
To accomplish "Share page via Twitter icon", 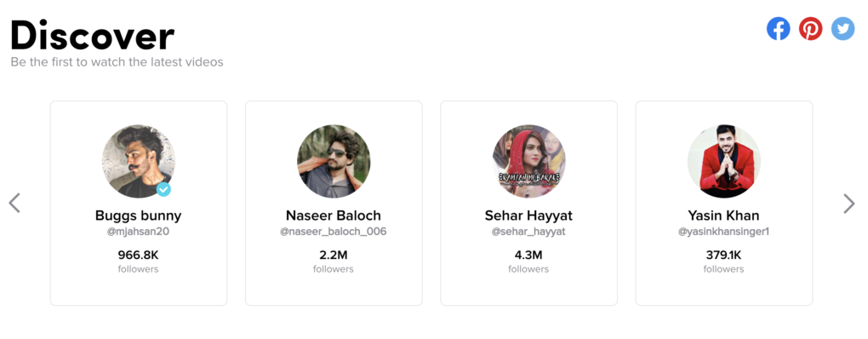I will [x=843, y=29].
